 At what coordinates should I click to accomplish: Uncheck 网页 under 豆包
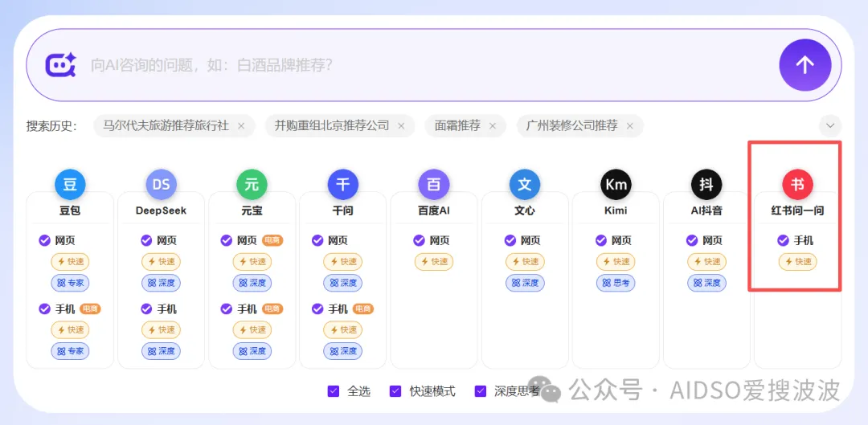click(45, 240)
